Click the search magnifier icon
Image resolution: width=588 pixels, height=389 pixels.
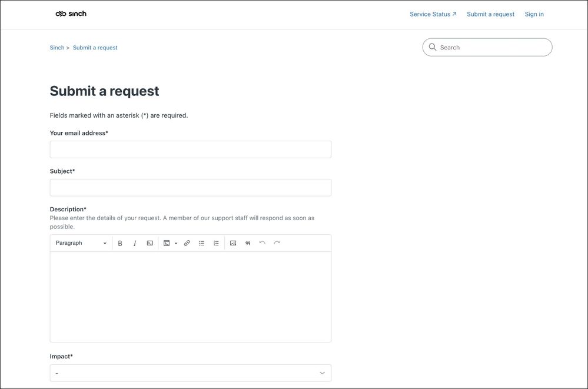click(x=433, y=47)
